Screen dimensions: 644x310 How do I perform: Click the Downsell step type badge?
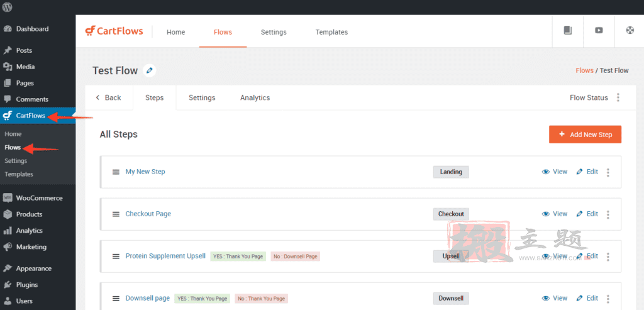point(451,299)
